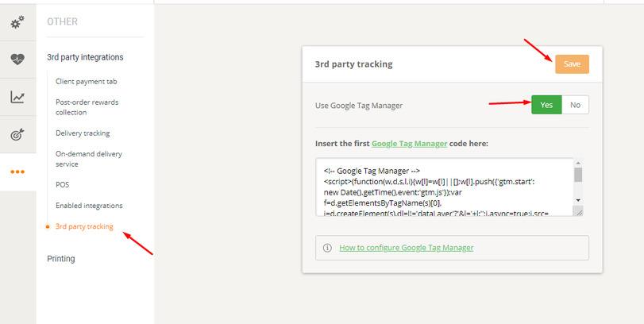Select the three-dots Other sidebar icon
Viewport: 644px width, 324px height.
[x=17, y=172]
